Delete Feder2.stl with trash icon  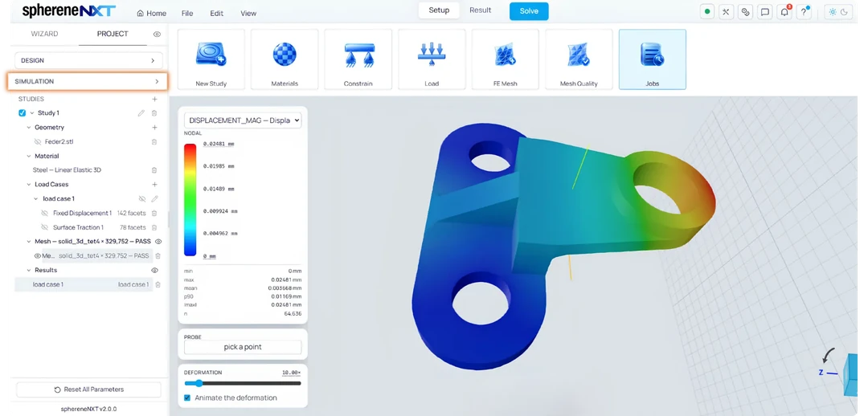(154, 141)
